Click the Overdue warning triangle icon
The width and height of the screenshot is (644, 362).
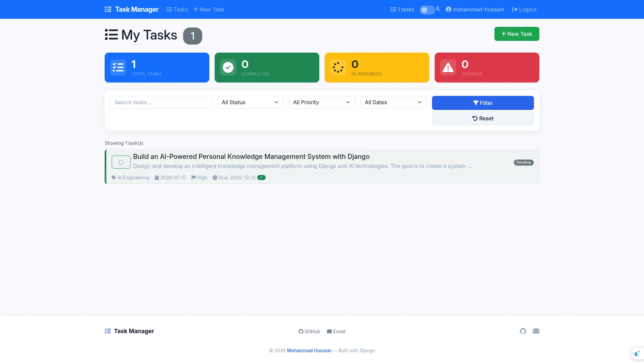click(448, 67)
